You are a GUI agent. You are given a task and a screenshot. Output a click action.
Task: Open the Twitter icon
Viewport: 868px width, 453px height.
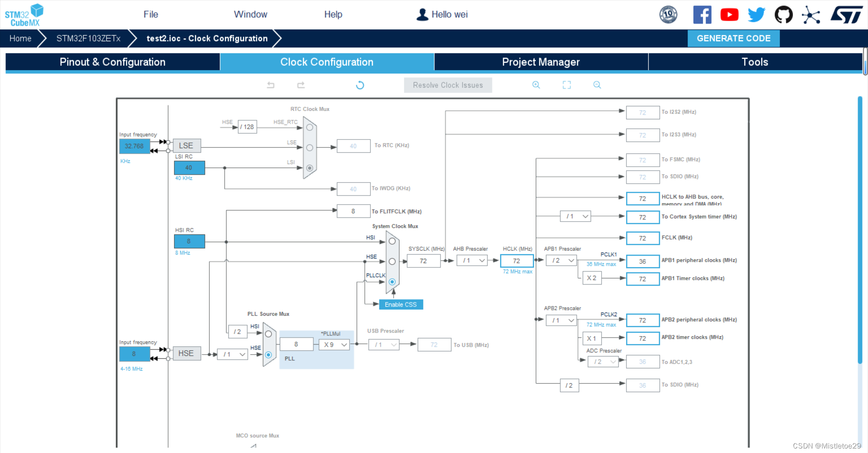756,15
